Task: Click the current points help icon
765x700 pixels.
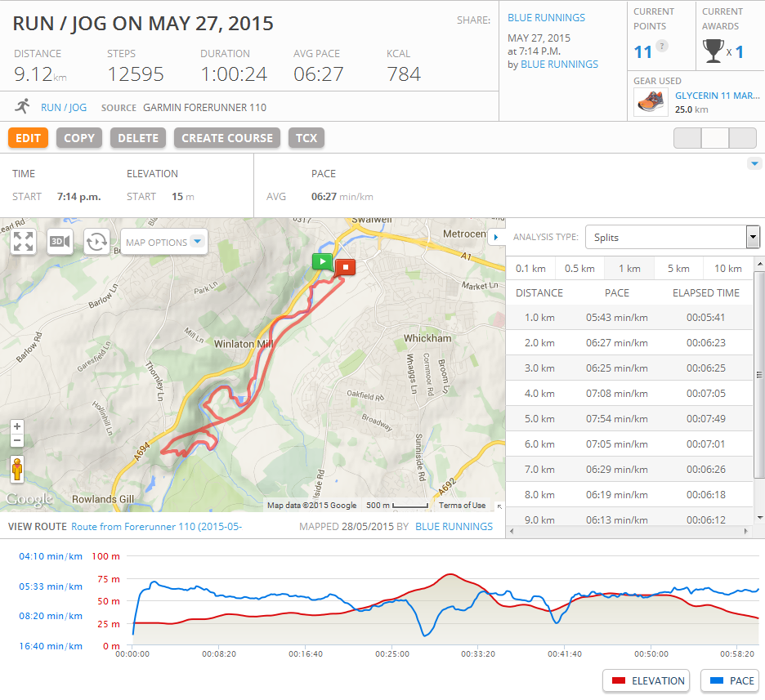Action: pyautogui.click(x=662, y=46)
